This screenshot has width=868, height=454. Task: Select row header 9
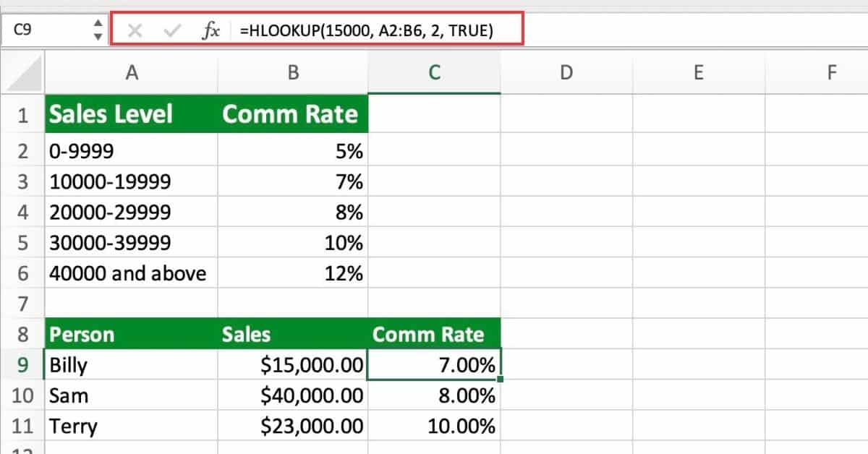point(22,365)
